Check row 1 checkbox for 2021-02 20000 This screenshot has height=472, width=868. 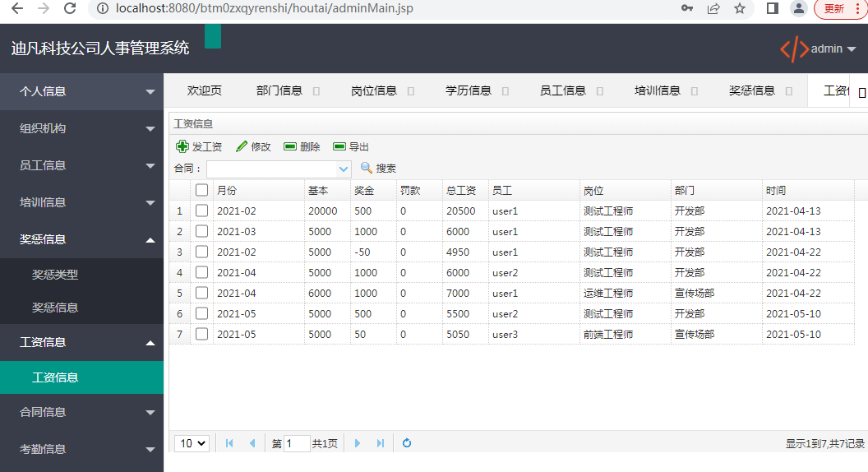[201, 211]
